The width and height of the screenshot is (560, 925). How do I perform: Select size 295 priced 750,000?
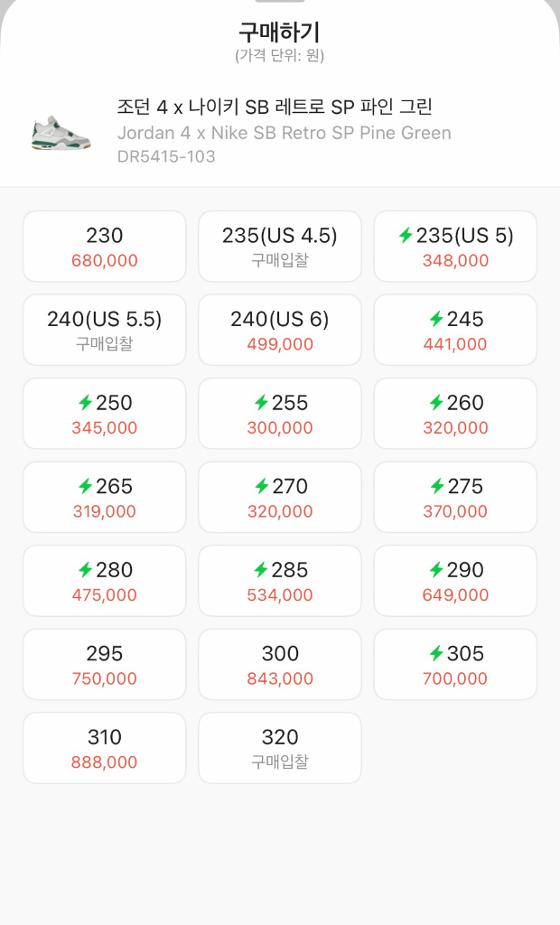click(104, 664)
